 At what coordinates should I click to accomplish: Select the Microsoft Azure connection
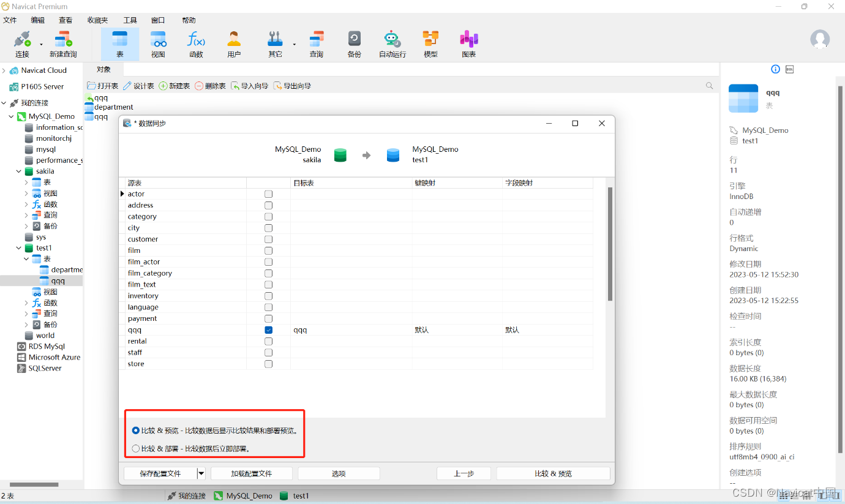tap(54, 358)
